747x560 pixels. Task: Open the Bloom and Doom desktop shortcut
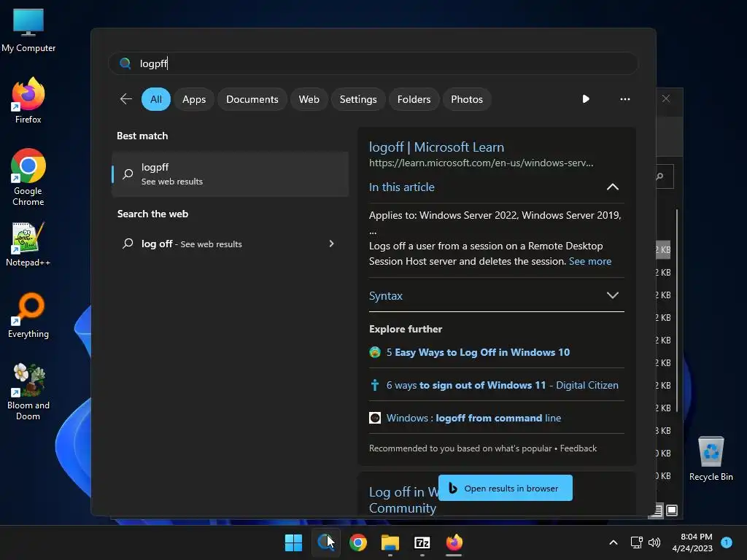tap(28, 392)
